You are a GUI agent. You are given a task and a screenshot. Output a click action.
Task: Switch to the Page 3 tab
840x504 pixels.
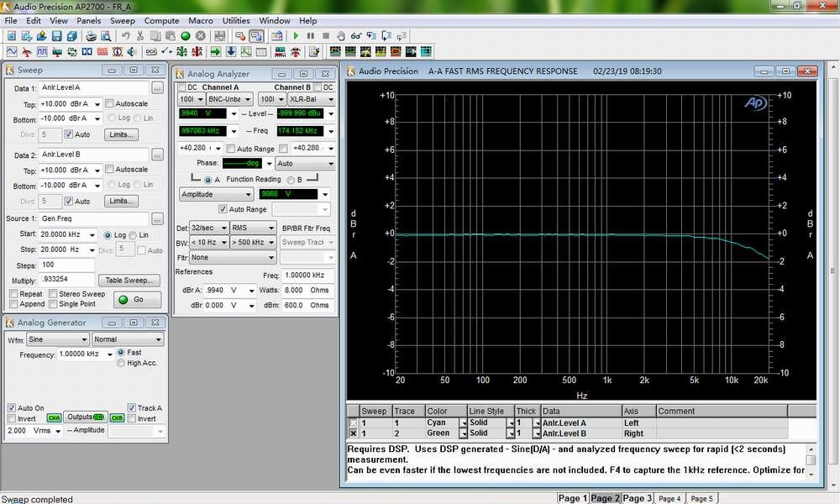(x=637, y=498)
